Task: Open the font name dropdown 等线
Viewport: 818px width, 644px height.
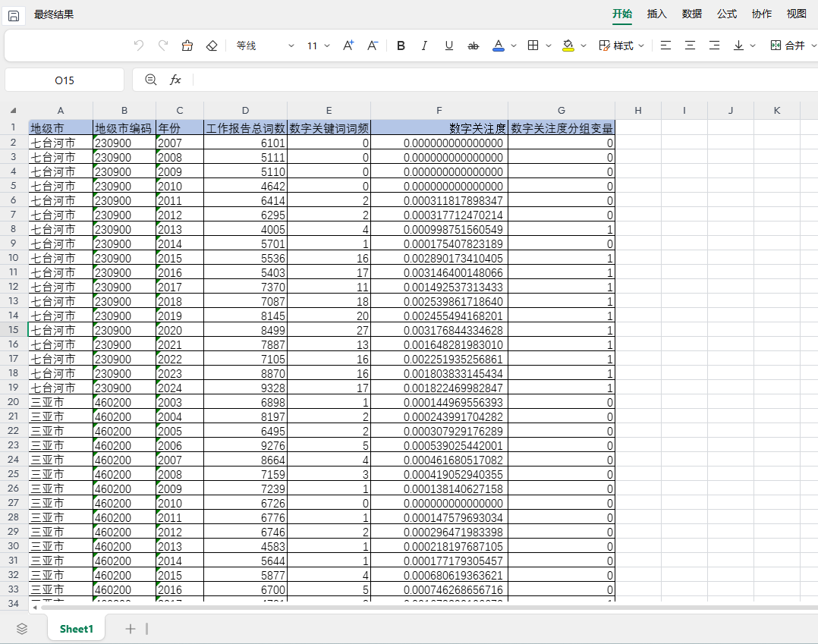Action: [265, 46]
